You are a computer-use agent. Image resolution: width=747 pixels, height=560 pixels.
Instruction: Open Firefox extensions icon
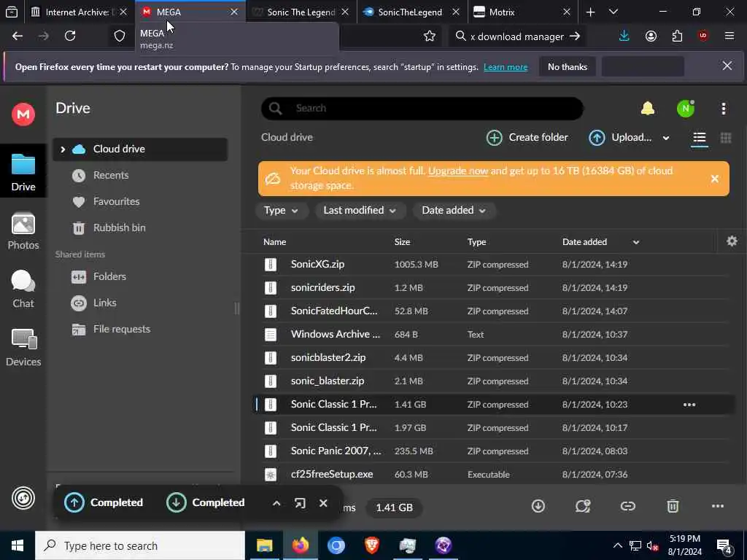click(x=677, y=36)
